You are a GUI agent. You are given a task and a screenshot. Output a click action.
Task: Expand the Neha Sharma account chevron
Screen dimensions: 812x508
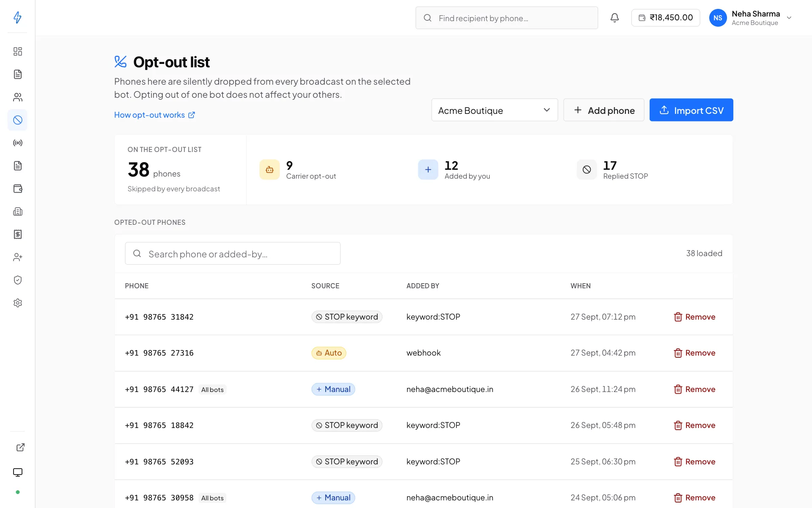(x=789, y=18)
